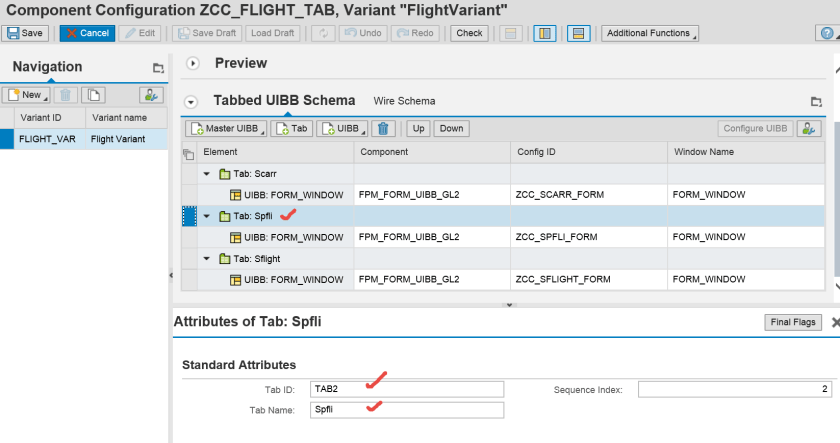Toggle the navigation panel layout icon

coord(545,33)
